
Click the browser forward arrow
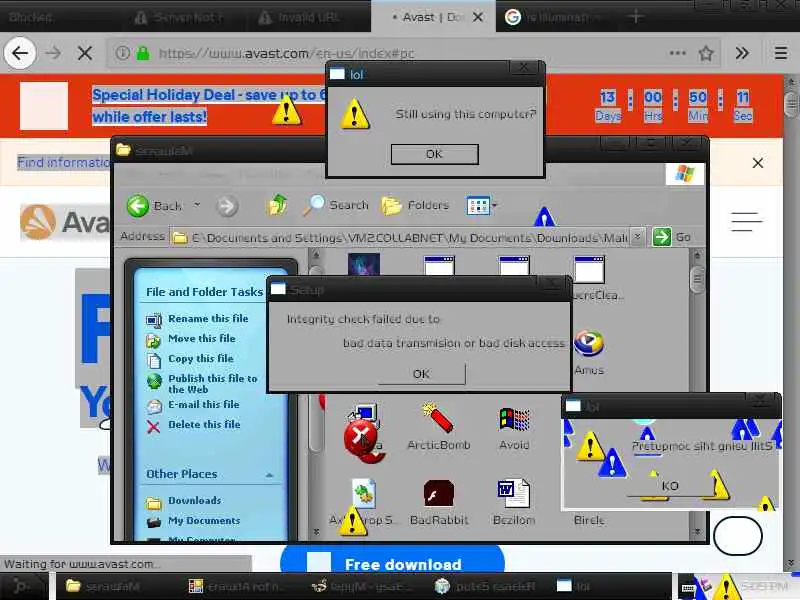(53, 53)
